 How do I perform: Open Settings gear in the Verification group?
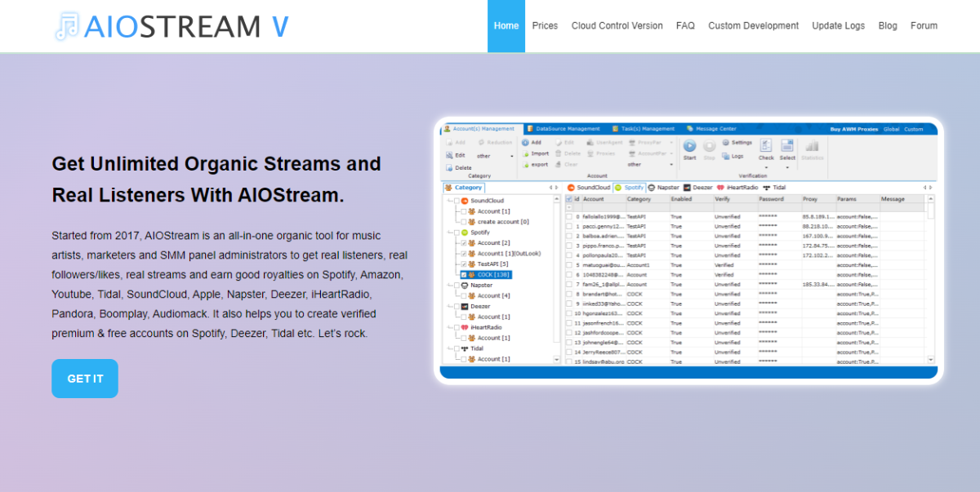tap(736, 143)
